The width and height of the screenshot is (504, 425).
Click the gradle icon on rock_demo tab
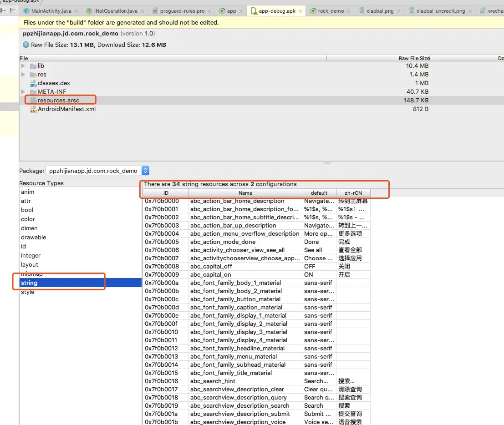tap(313, 11)
